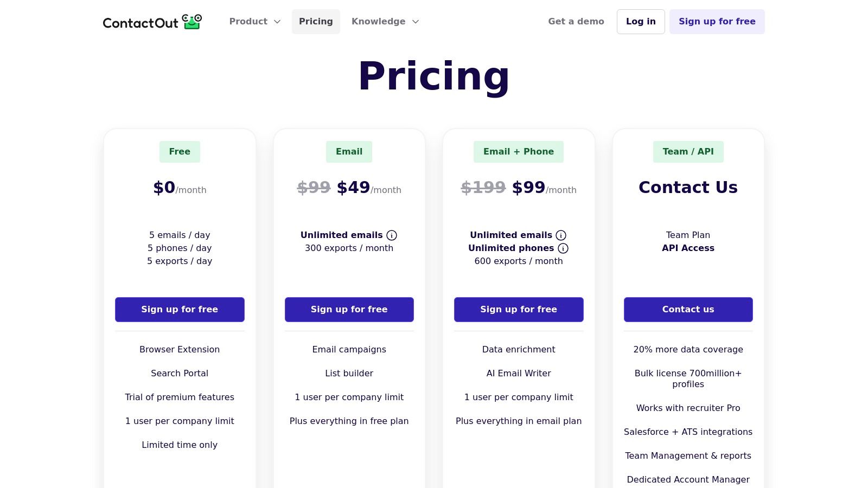Click Sign up for free in header
Viewport: 868px width, 488px height.
(x=717, y=22)
